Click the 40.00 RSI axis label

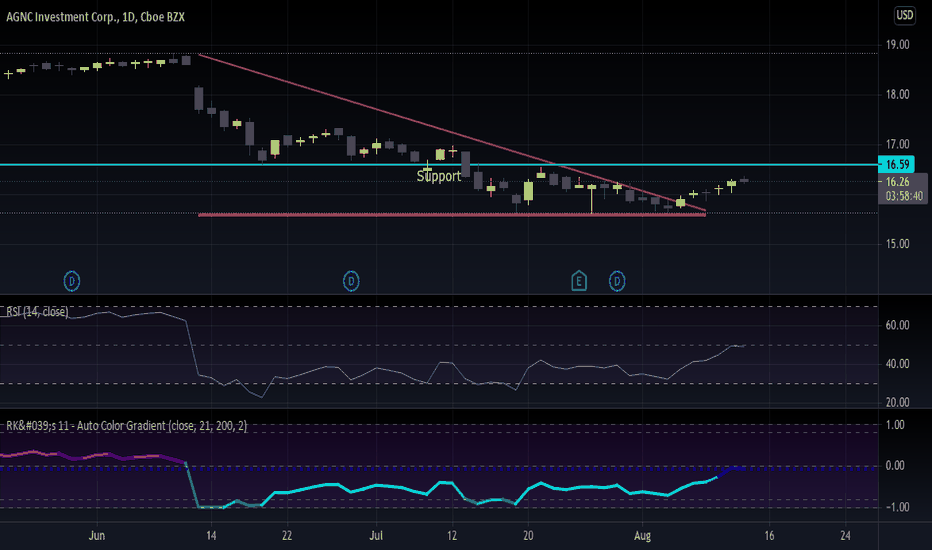click(898, 364)
